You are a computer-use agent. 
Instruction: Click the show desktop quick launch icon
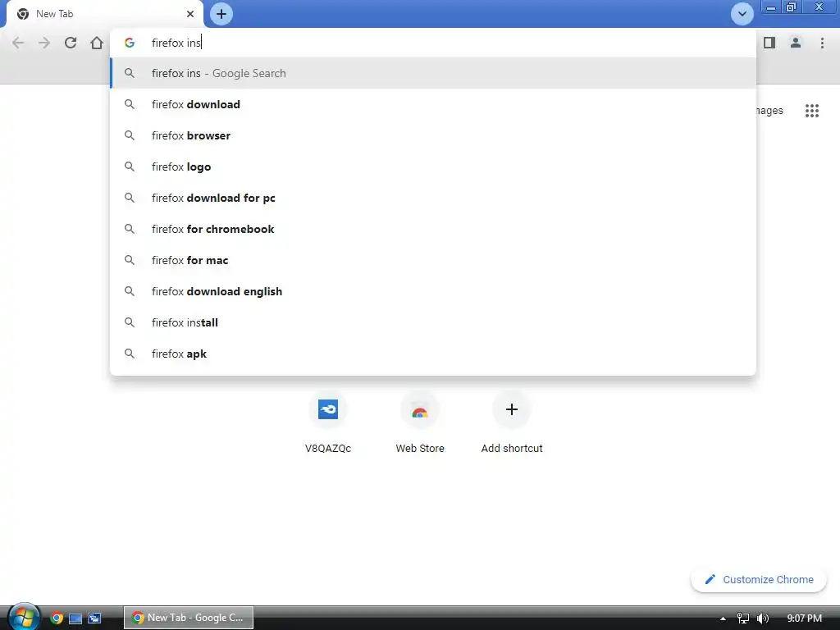[x=75, y=619]
